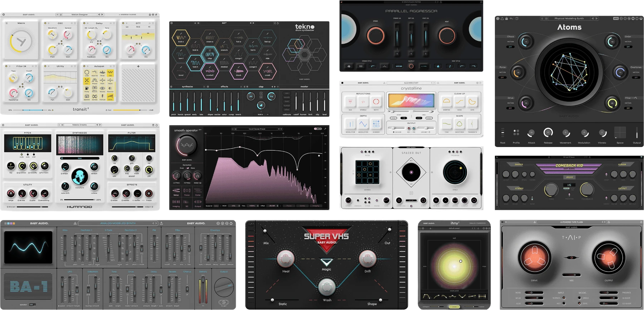The image size is (644, 310).
Task: Toggle Force motion switch in Atoms
Action: (x=502, y=77)
